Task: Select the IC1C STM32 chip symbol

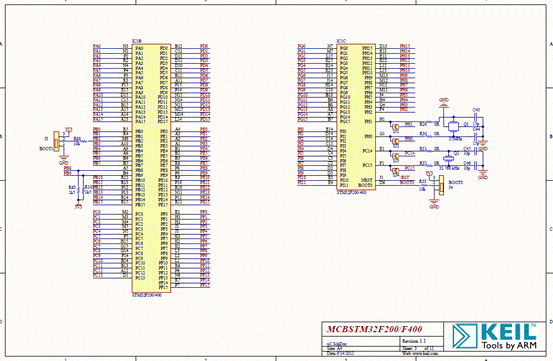Action: (356, 116)
